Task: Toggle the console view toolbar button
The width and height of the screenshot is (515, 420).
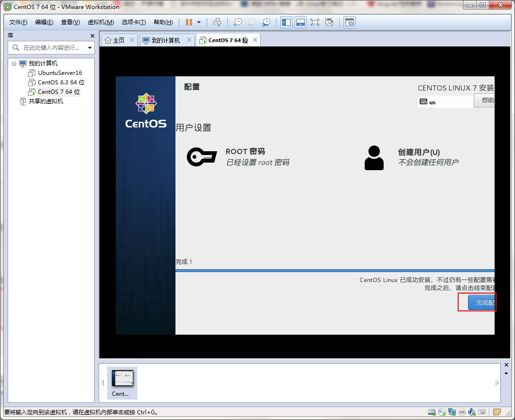Action: 349,22
